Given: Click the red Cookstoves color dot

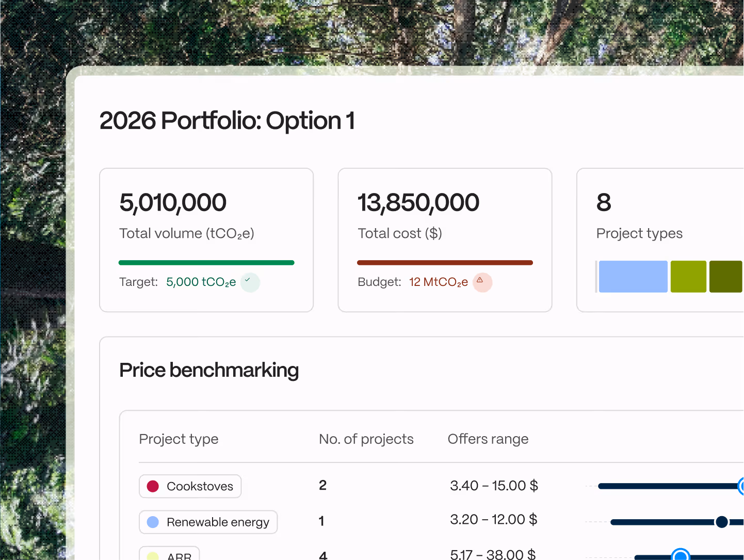Looking at the screenshot, I should pos(153,486).
